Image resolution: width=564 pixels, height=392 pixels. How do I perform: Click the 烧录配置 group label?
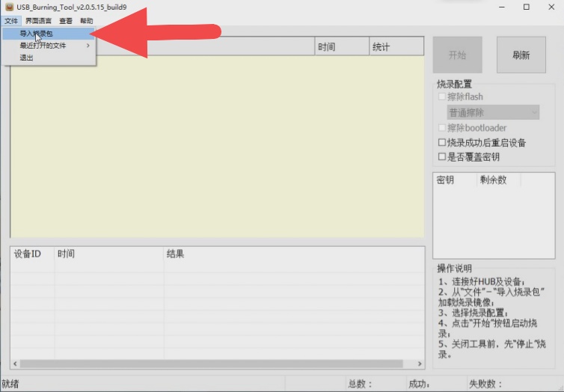pos(454,84)
